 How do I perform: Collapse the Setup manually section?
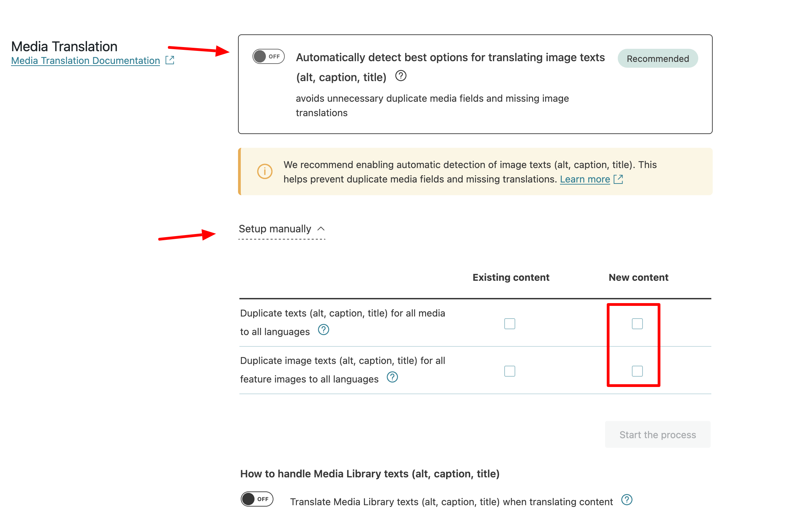(x=275, y=229)
